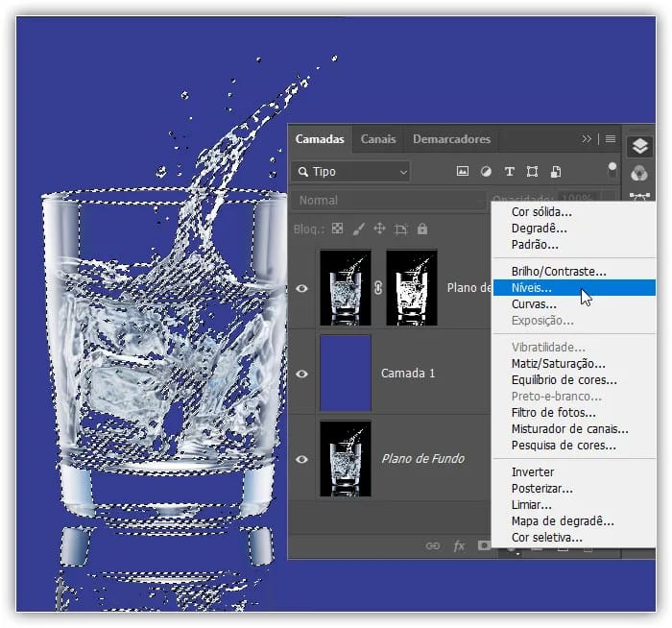
Task: Click the lock image pixels brush icon
Action: pyautogui.click(x=359, y=229)
